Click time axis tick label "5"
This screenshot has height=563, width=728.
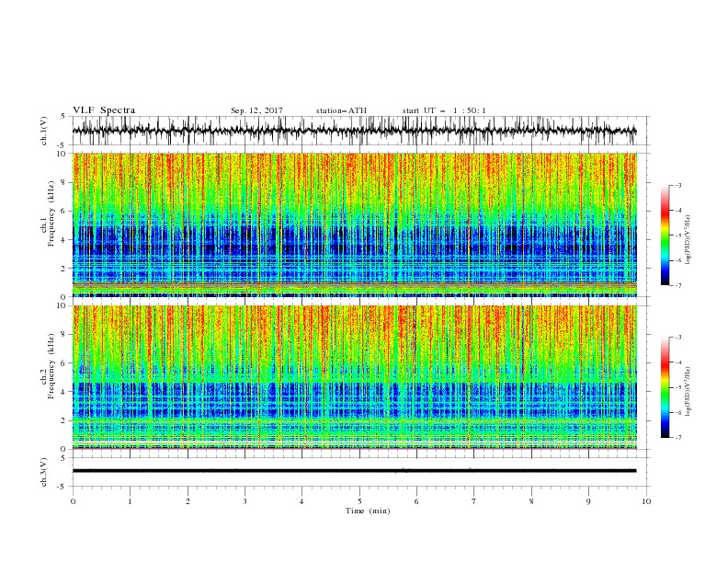[x=359, y=501]
